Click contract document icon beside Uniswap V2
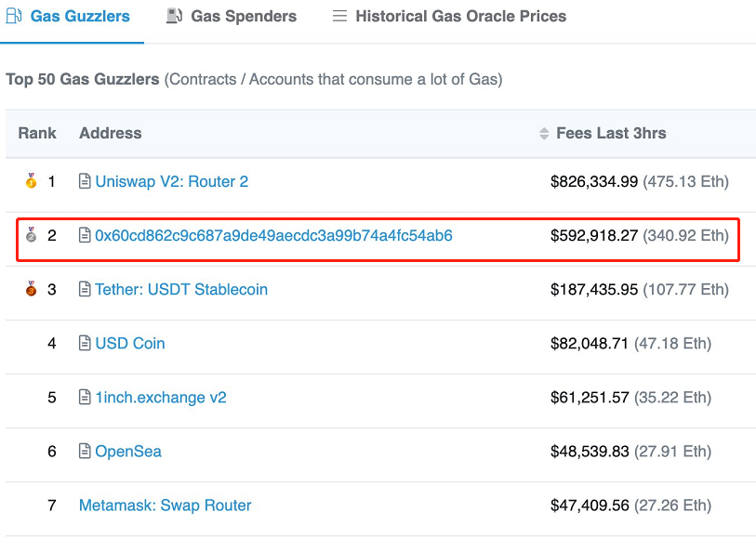The width and height of the screenshot is (756, 538). (x=85, y=181)
